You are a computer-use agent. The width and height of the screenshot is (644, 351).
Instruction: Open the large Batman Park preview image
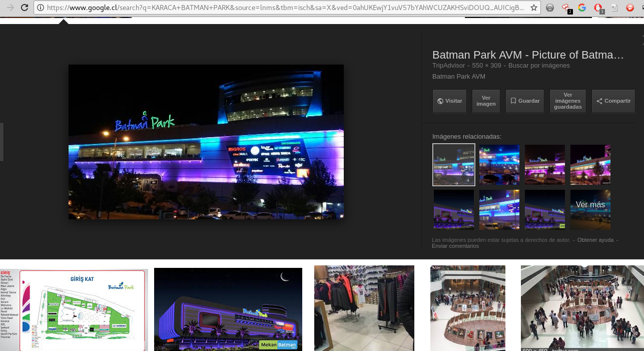coord(206,142)
